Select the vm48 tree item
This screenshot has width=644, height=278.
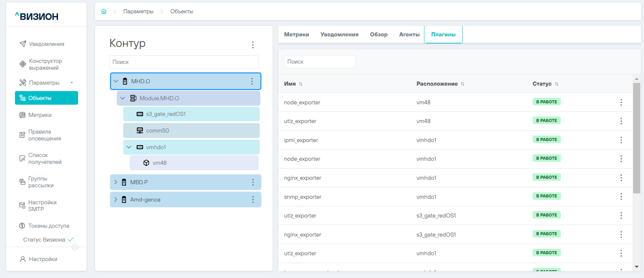160,163
